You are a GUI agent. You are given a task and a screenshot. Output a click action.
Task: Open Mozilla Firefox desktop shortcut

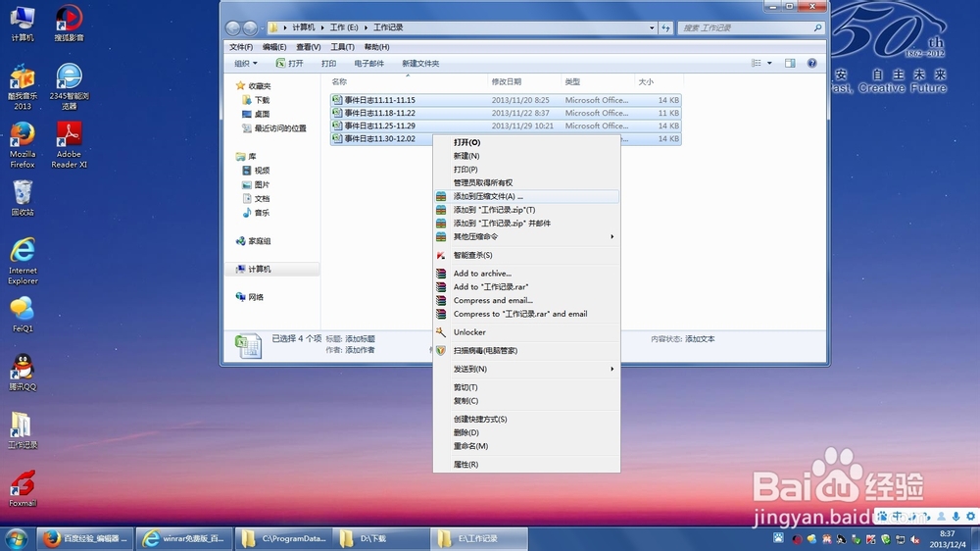tap(23, 146)
